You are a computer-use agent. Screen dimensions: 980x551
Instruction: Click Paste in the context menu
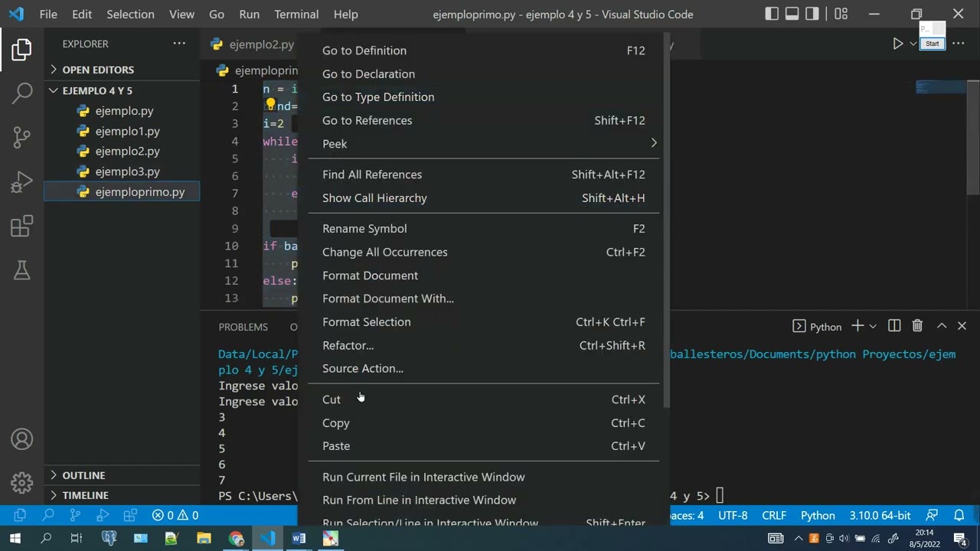tap(484, 446)
